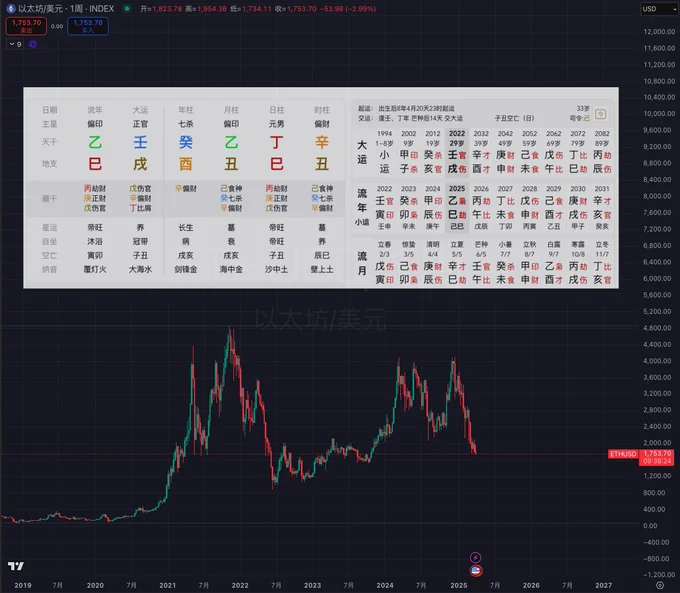Expand the collapsed 9 indicators chevron
Screen dimensions: 680x593
coord(15,44)
